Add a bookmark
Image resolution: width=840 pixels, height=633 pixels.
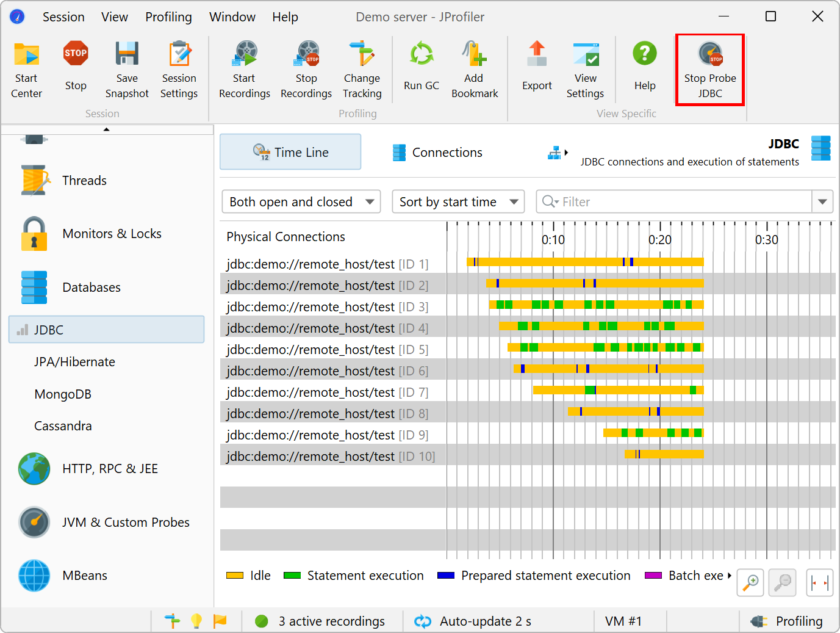click(475, 70)
